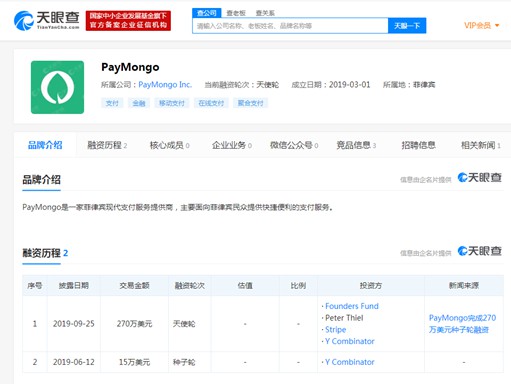511x384 pixels.
Task: Switch to the 竞品信息 tab
Action: pyautogui.click(x=356, y=145)
